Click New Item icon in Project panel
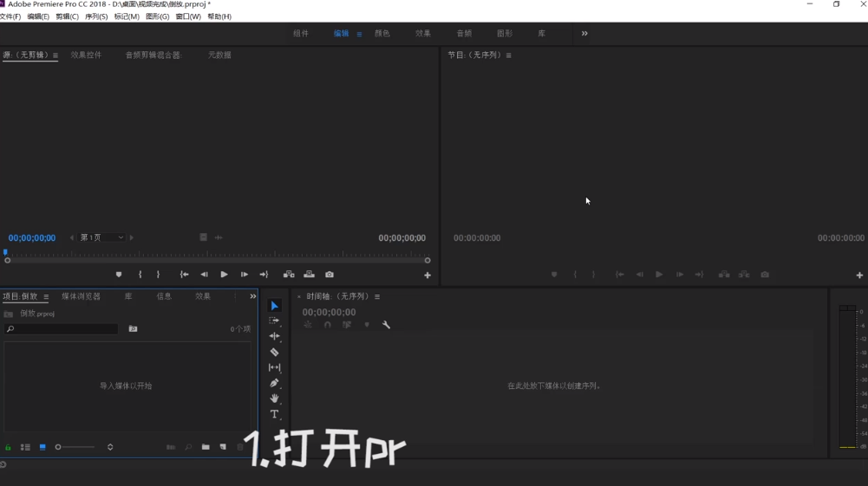This screenshot has height=486, width=868. click(x=223, y=447)
